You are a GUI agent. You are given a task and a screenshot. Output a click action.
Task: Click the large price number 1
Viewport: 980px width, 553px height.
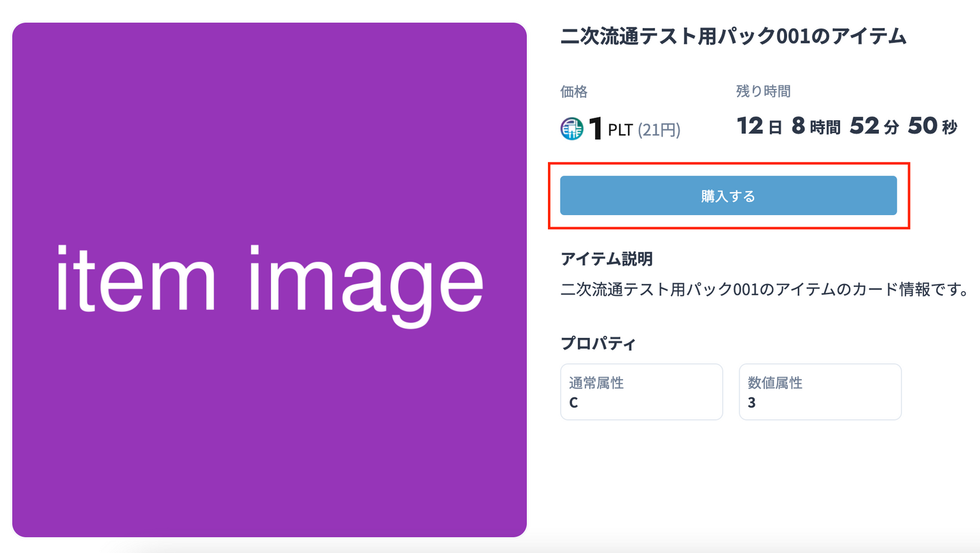(x=596, y=129)
